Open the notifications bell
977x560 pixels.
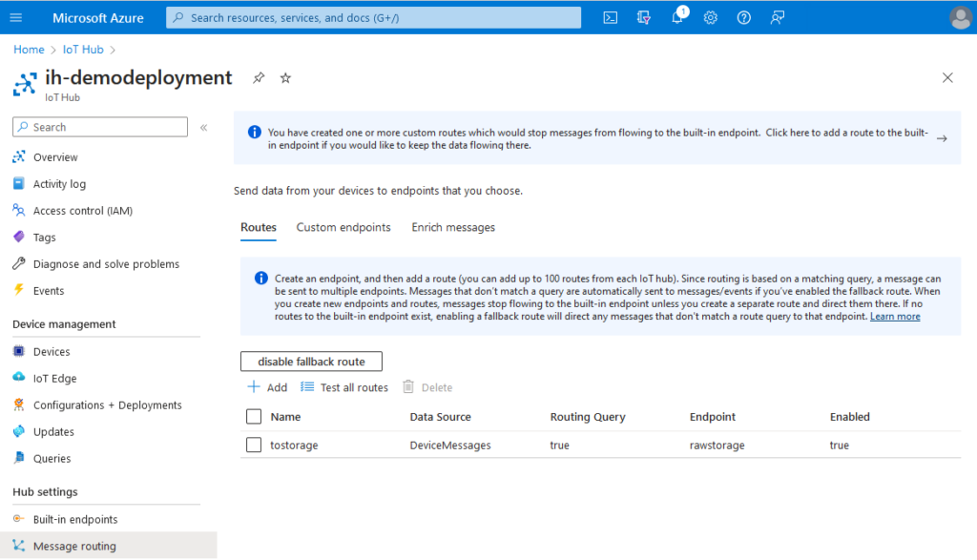tap(677, 17)
